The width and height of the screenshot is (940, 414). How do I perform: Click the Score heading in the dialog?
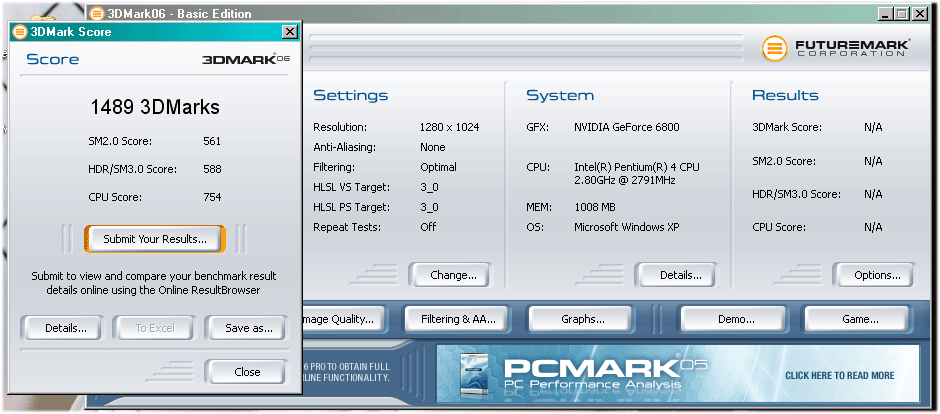tap(53, 59)
